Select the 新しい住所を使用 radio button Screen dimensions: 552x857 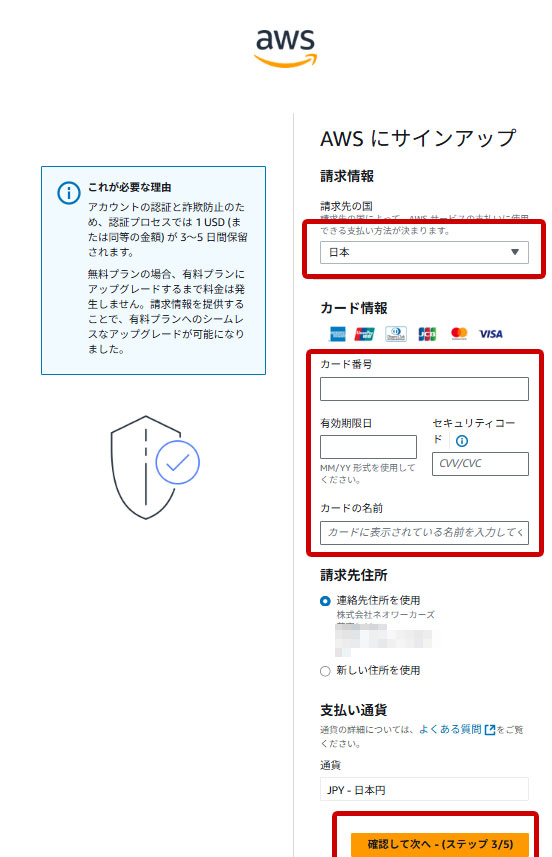coord(325,671)
